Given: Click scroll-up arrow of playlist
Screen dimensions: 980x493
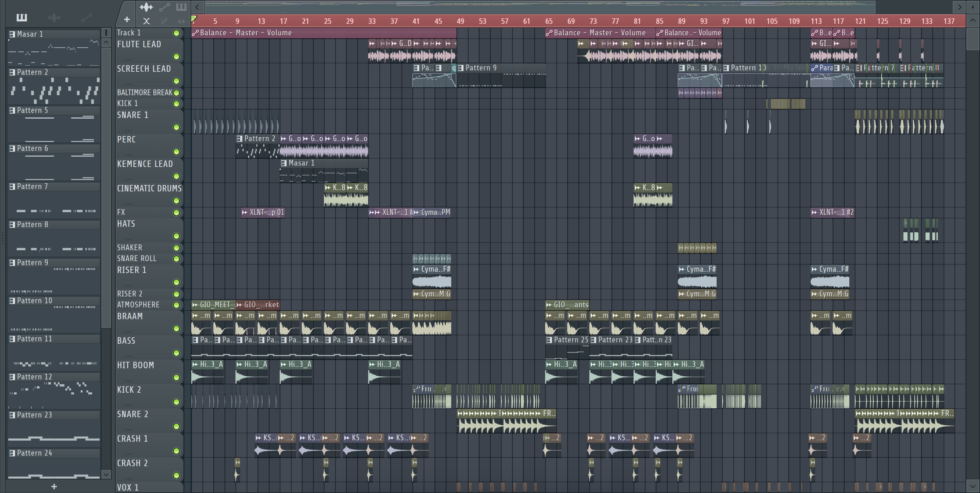Looking at the screenshot, I should tap(973, 20).
